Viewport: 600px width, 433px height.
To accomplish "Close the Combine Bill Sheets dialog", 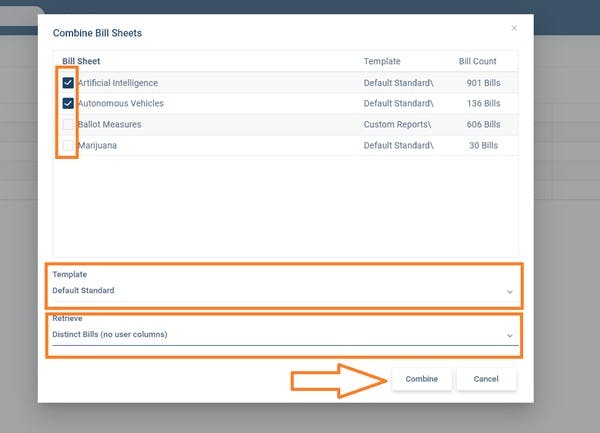I will click(x=515, y=28).
